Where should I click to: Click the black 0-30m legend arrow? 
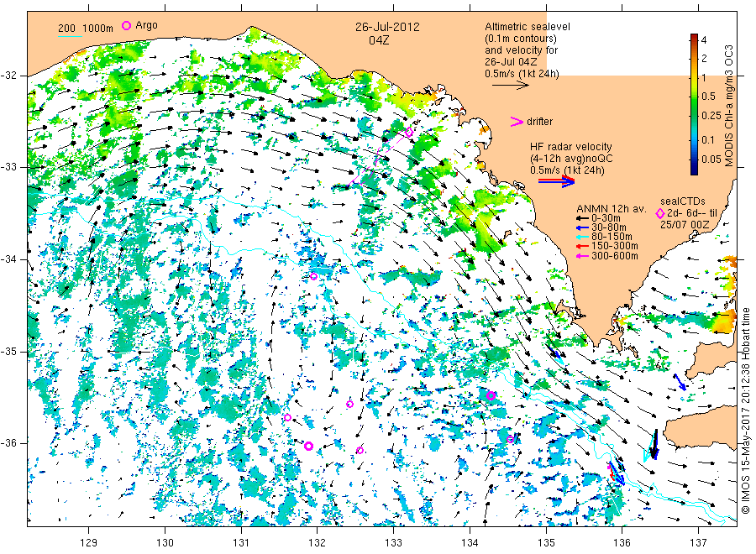click(582, 218)
